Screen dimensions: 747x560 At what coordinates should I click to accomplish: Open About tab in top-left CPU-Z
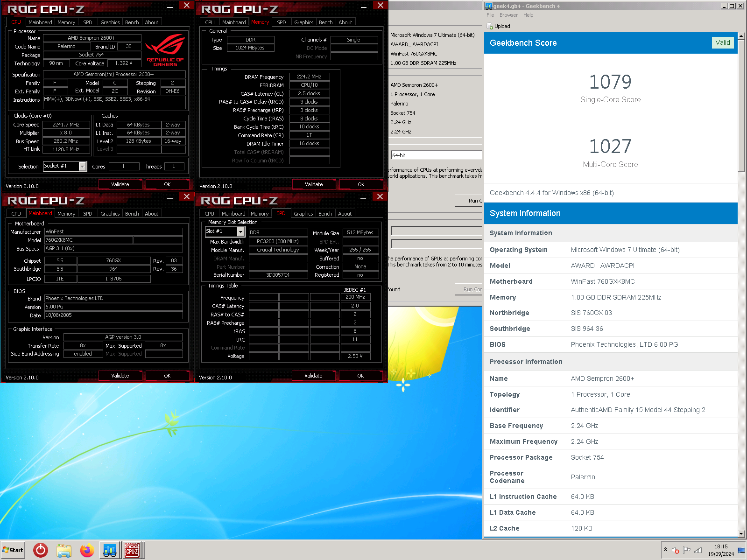[152, 22]
